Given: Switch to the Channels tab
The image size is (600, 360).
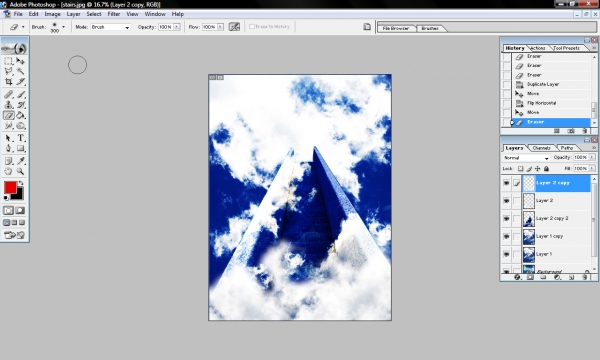Looking at the screenshot, I should [x=542, y=148].
